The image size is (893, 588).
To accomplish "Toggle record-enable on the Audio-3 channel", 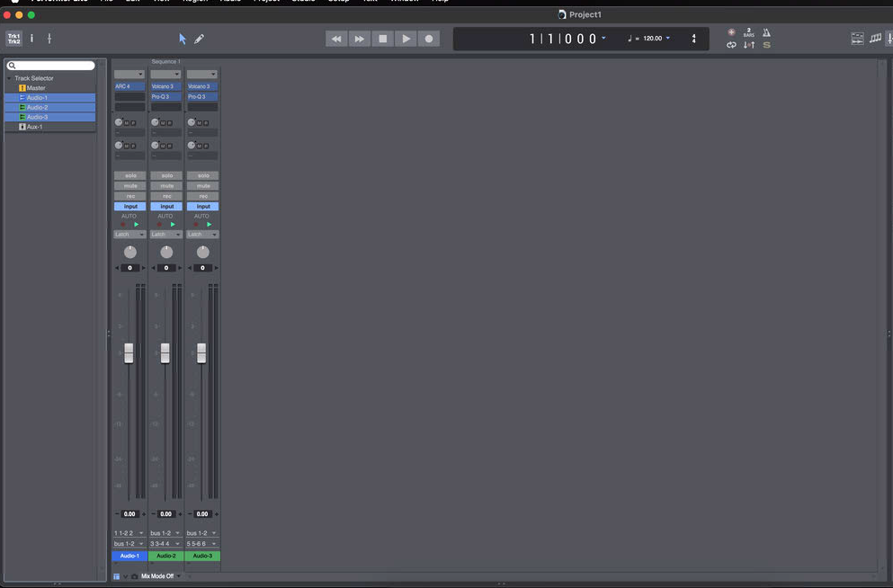I will pyautogui.click(x=203, y=196).
